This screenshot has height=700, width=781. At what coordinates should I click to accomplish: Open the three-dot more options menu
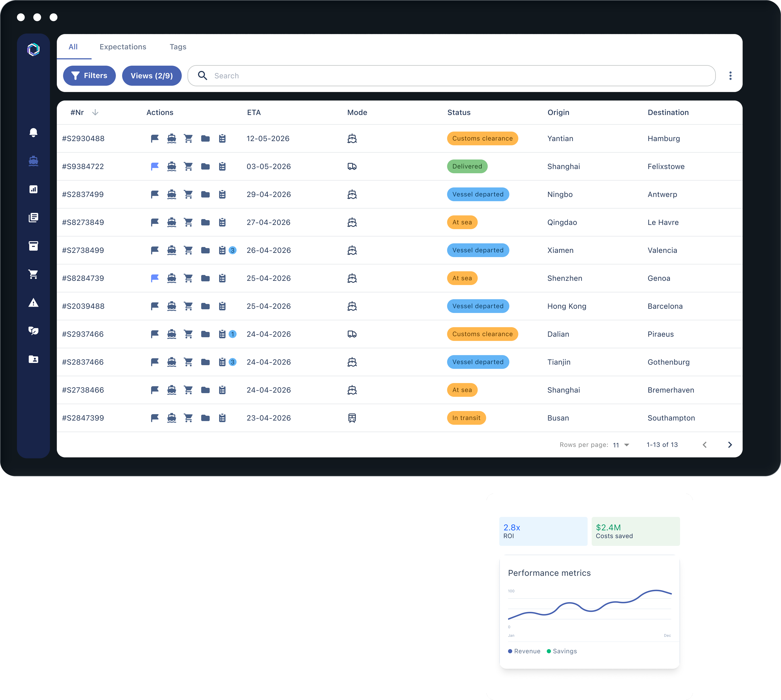coord(730,76)
